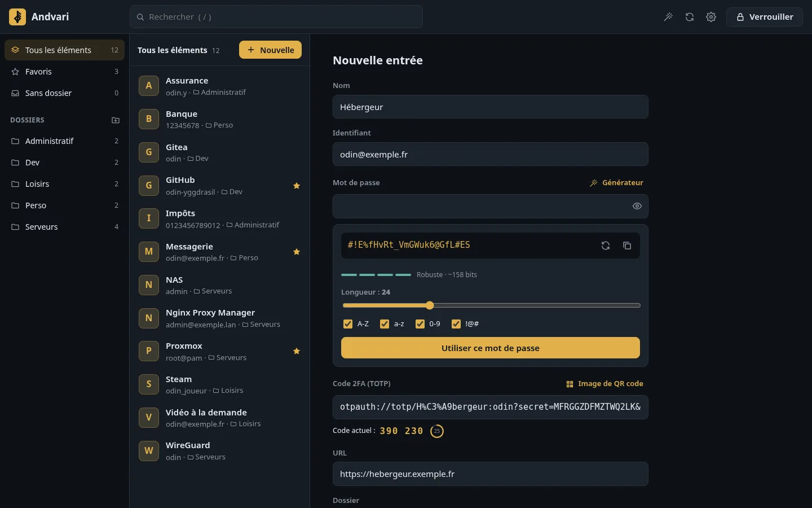This screenshot has width=812, height=508.
Task: Click the Nom input field
Action: pos(491,107)
